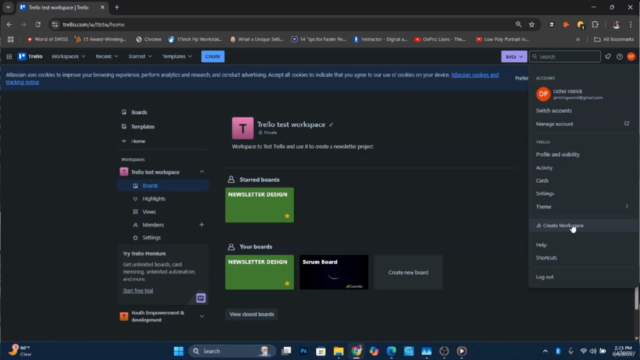This screenshot has height=360, width=640.
Task: Choose Profile and visibility
Action: point(558,154)
